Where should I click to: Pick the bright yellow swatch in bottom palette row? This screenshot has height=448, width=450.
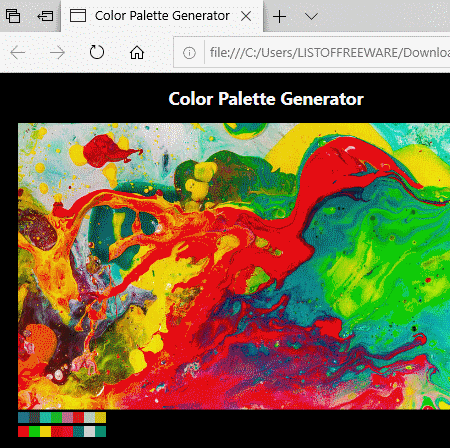45,431
